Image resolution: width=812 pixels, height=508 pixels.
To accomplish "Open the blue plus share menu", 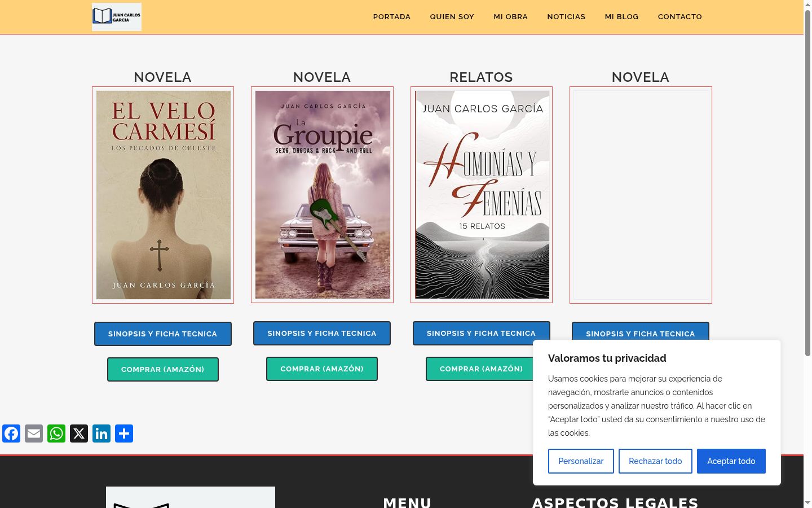I will [x=124, y=433].
